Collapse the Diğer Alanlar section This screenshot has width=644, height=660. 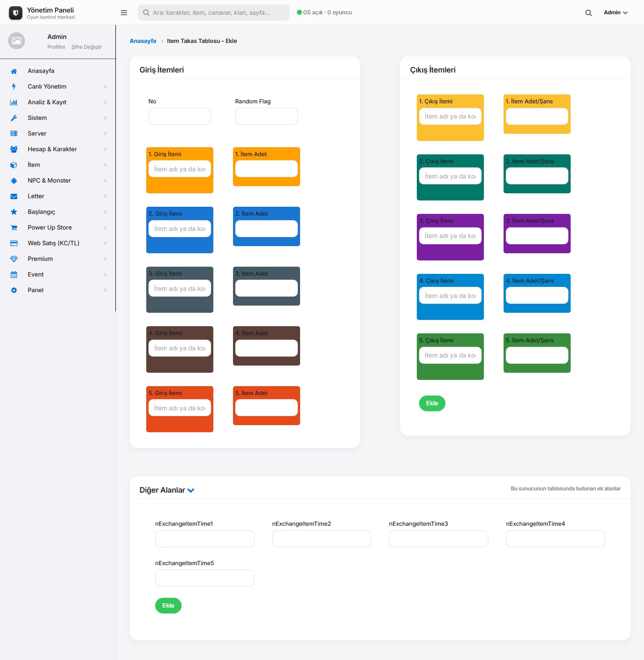(191, 490)
